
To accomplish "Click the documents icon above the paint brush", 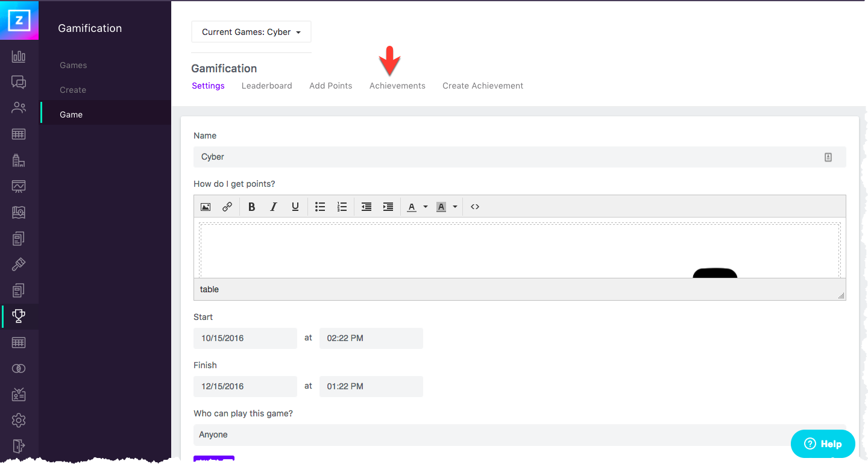I will 19,239.
